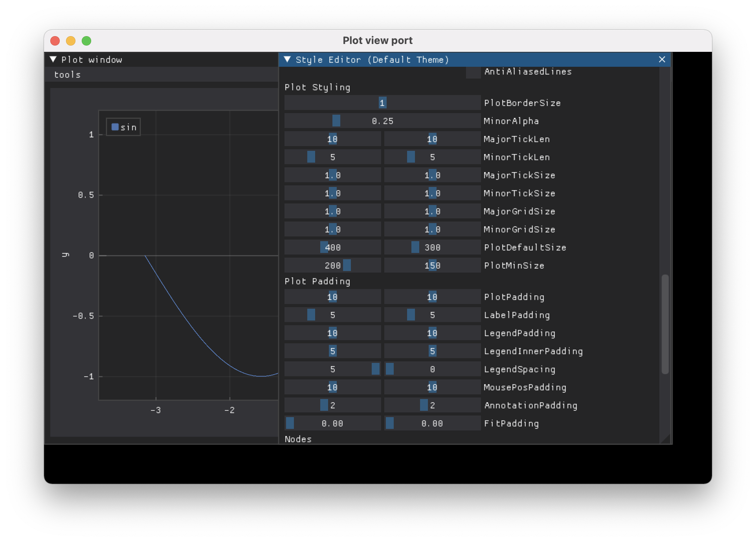Screen dimensions: 756x542
Task: Open the tools menu
Action: (67, 75)
